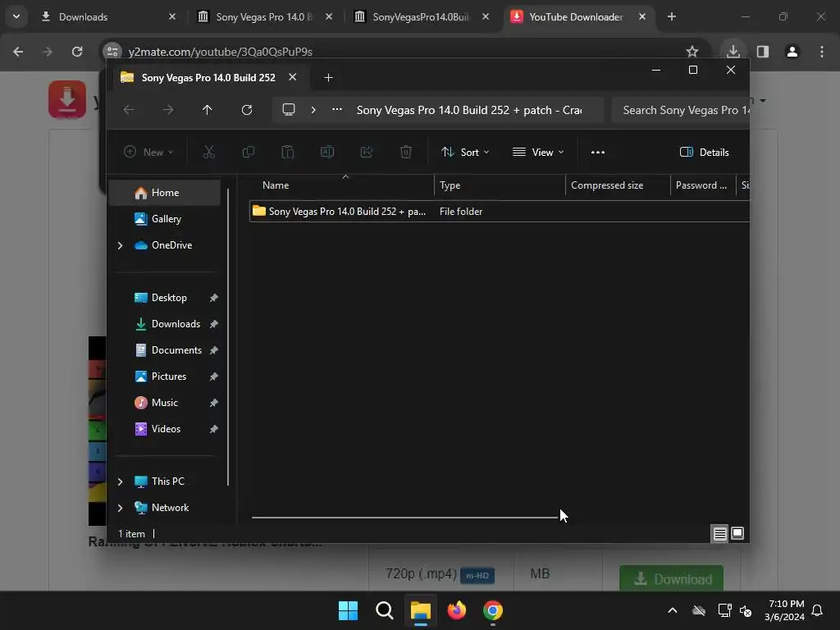This screenshot has width=840, height=630.
Task: Click the Paste clipboard icon in Explorer toolbar
Action: (x=288, y=152)
